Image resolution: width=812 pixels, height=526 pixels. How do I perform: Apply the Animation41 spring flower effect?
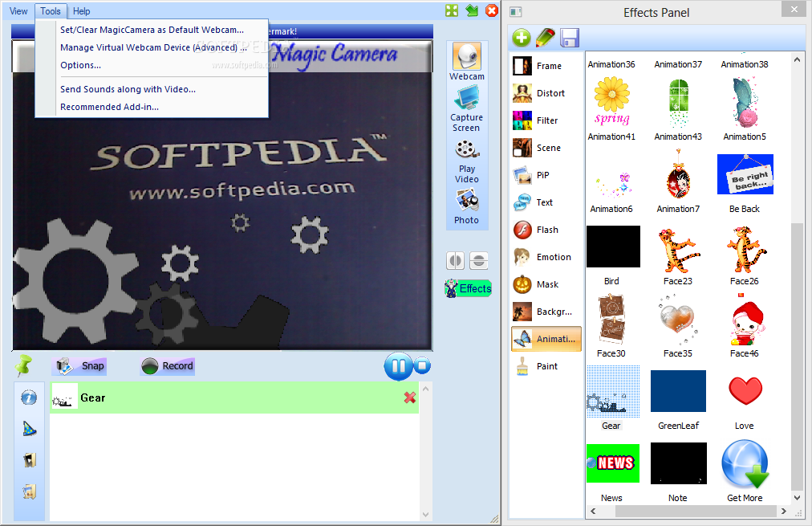tap(611, 102)
